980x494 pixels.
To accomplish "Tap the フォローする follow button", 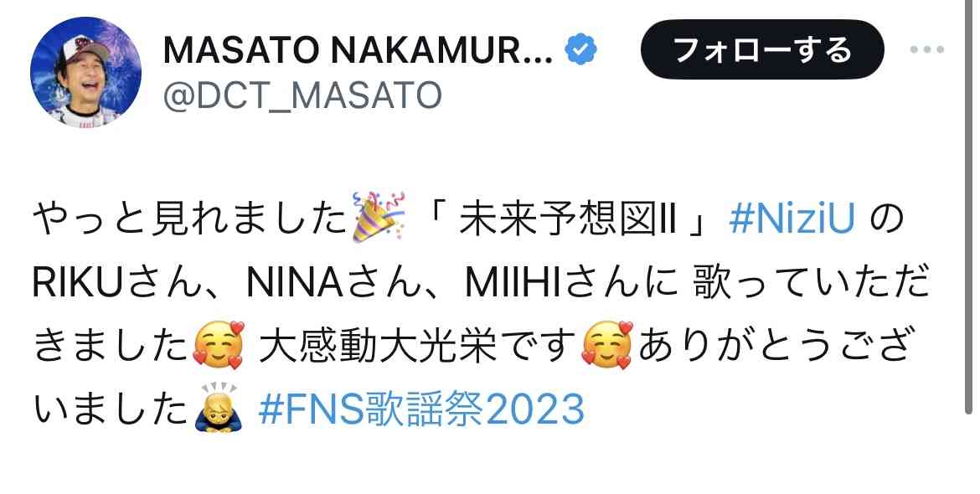I will click(762, 49).
